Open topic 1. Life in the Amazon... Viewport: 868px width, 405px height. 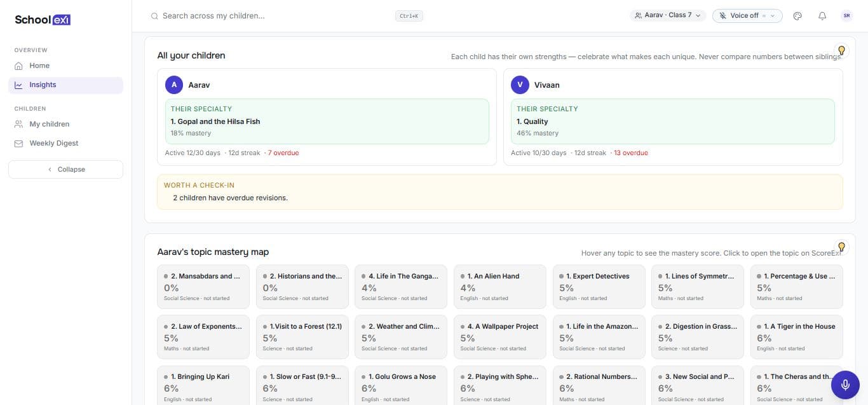point(599,337)
